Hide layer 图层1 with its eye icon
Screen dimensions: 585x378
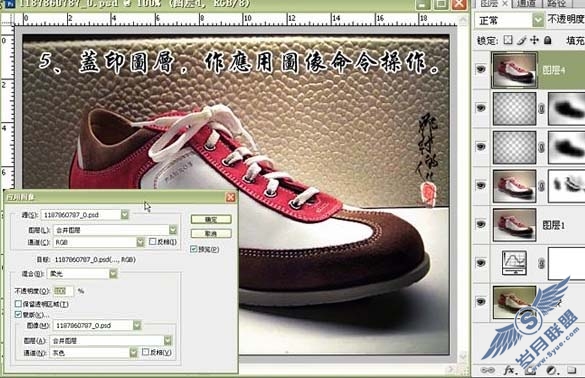tap(481, 224)
